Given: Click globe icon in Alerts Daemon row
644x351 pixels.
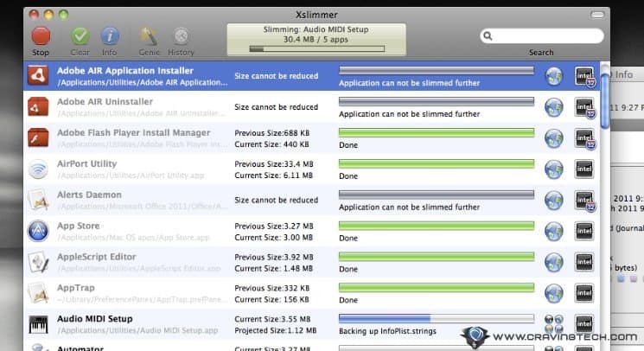Looking at the screenshot, I should click(x=553, y=201).
